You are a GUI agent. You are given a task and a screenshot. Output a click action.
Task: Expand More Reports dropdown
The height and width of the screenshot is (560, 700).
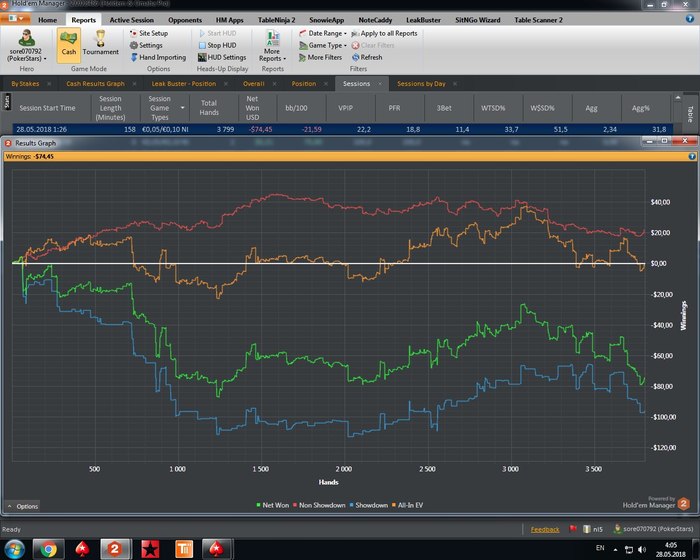coord(272,46)
